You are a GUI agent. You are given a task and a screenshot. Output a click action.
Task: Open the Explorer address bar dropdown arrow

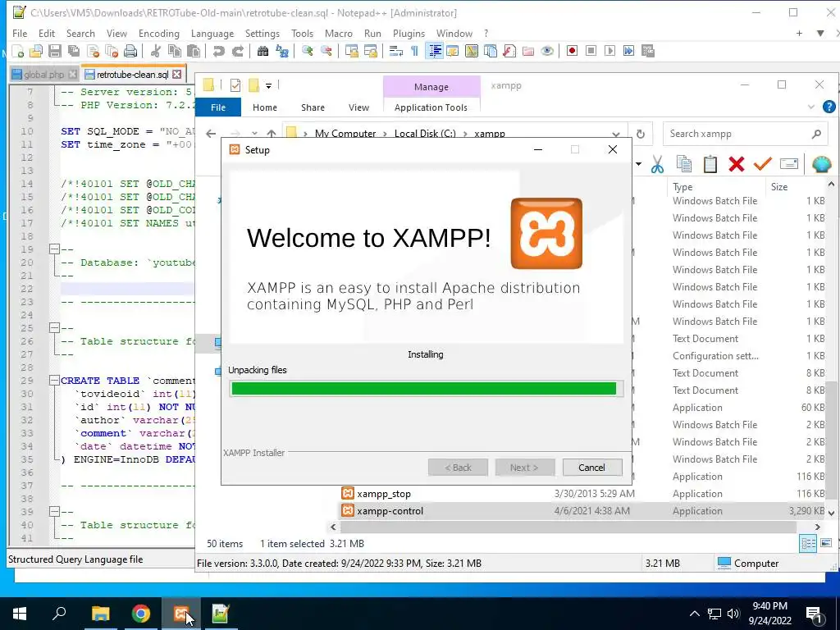click(616, 134)
